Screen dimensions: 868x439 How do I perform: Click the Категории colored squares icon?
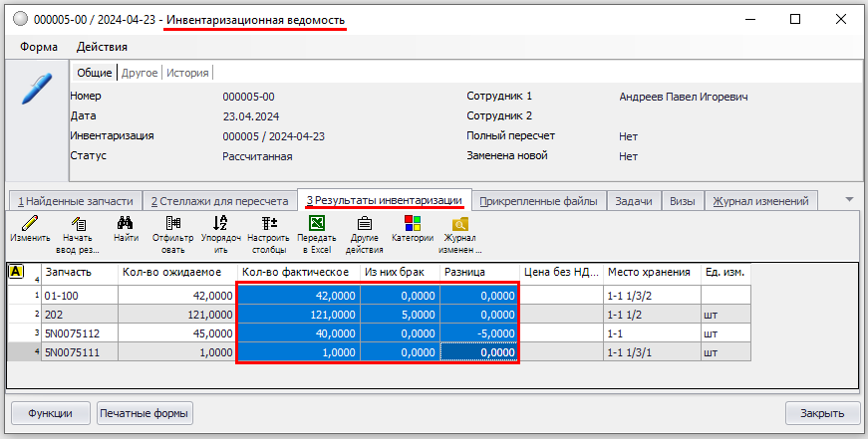pyautogui.click(x=412, y=224)
